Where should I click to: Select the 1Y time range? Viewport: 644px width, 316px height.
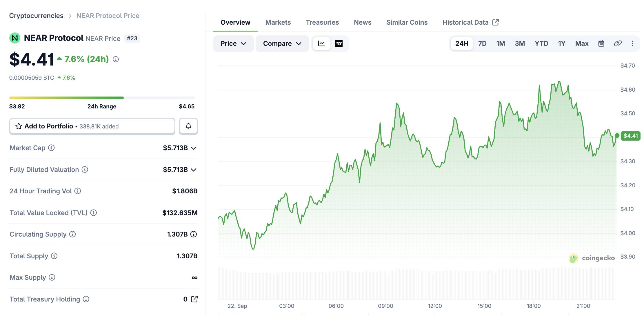point(562,43)
